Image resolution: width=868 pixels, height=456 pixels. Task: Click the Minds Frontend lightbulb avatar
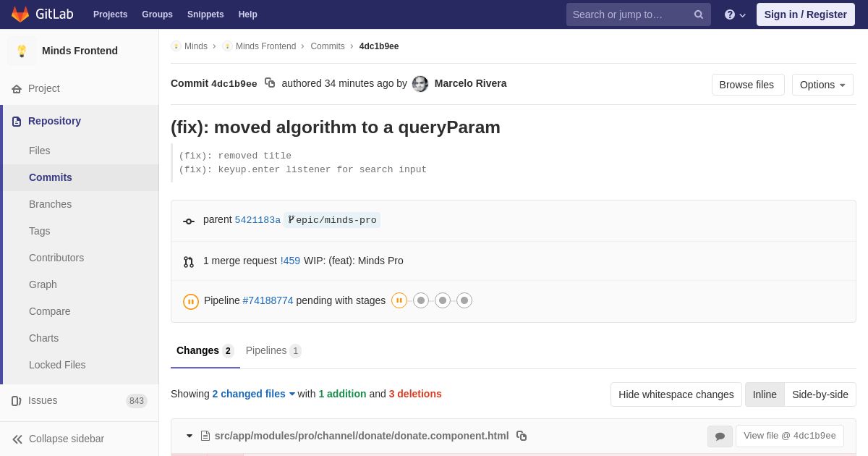22,51
